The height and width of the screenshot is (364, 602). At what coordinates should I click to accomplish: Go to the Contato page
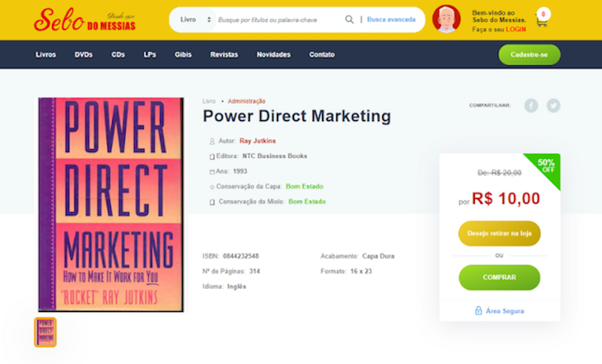(322, 55)
